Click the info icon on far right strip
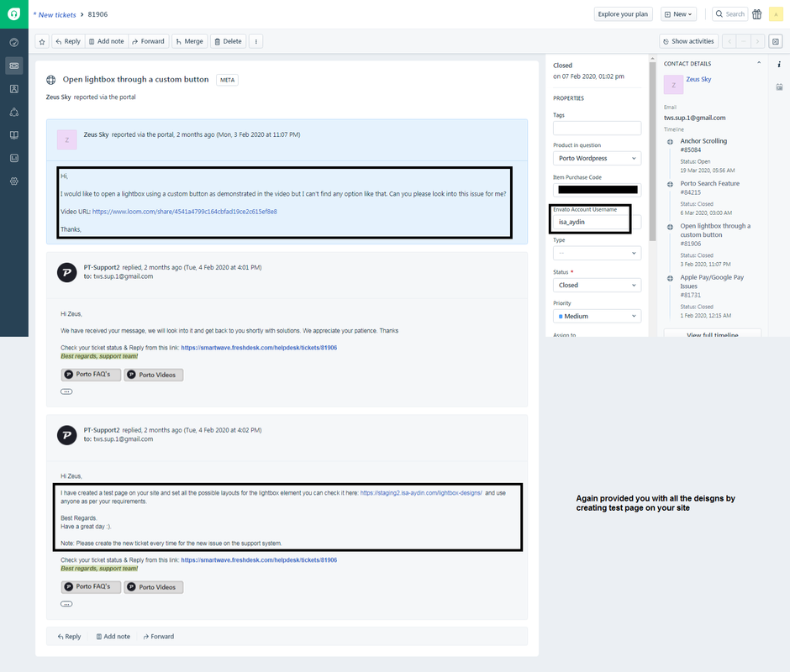The image size is (790, 672). 779,65
